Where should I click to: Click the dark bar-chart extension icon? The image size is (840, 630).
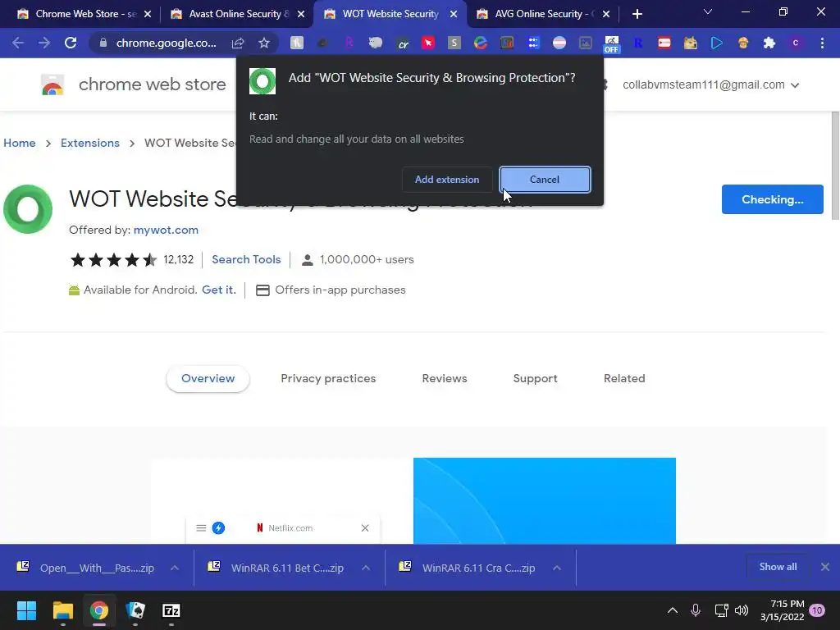507,43
